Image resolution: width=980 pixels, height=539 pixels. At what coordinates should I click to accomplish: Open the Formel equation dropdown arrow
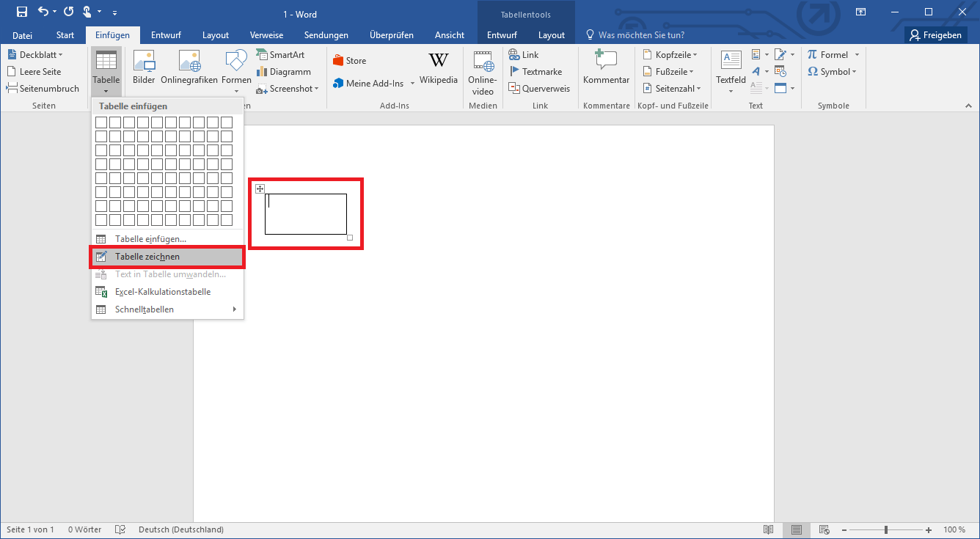pos(857,55)
